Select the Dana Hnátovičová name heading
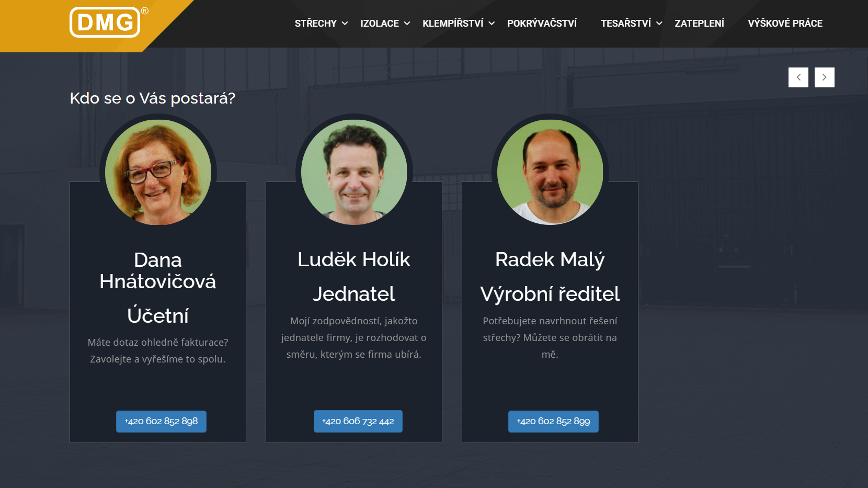Image resolution: width=868 pixels, height=488 pixels. click(158, 270)
